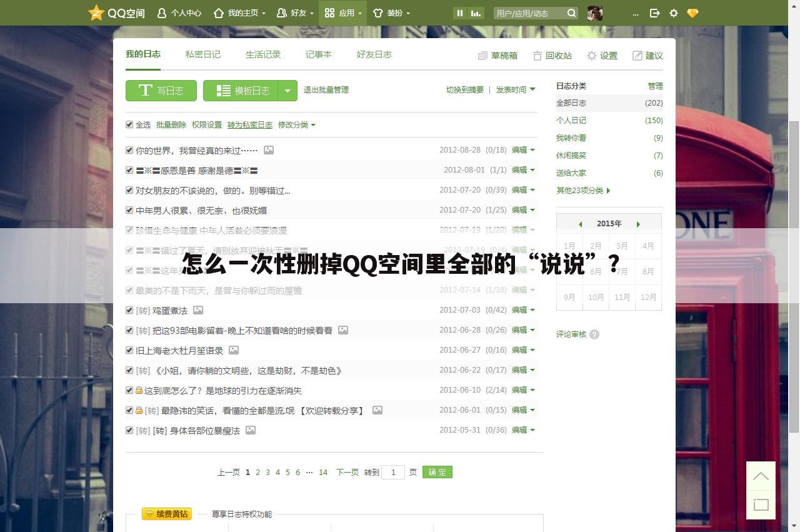
Task: Uncheck 身体各部位暴瘦法 post checkbox
Action: [x=129, y=430]
